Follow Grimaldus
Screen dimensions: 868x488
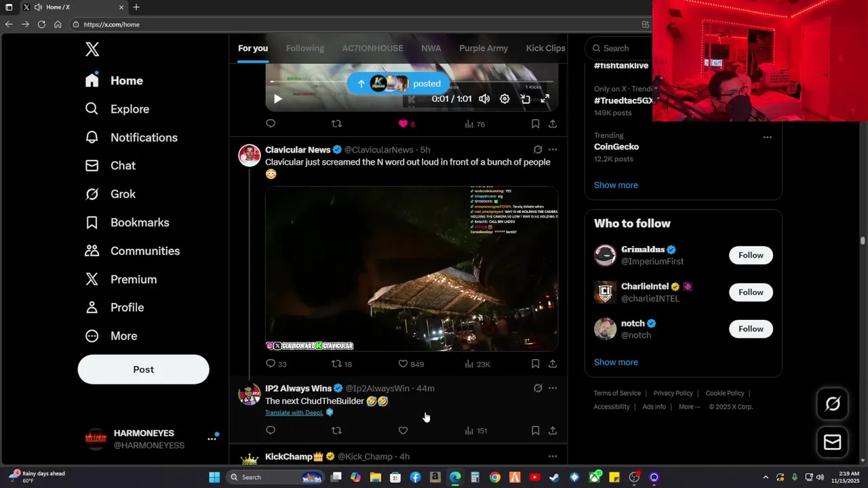(751, 256)
